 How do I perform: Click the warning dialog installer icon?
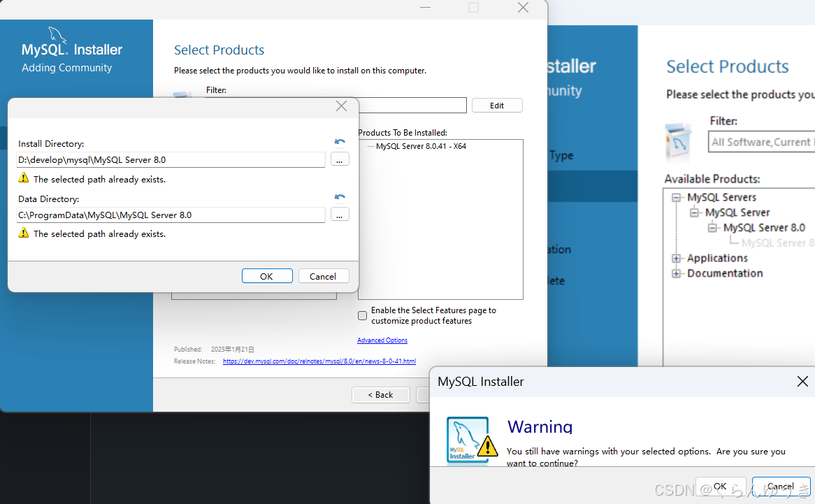[x=471, y=440]
